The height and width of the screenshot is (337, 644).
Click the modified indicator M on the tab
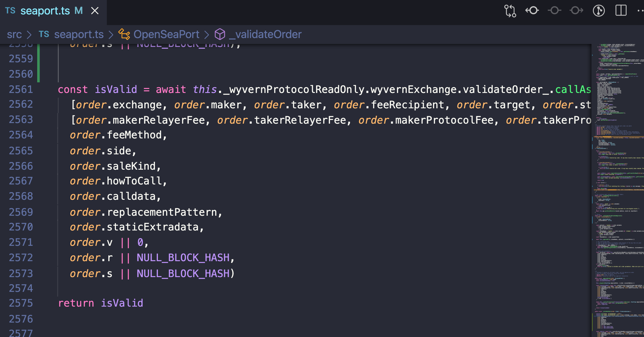pos(78,11)
